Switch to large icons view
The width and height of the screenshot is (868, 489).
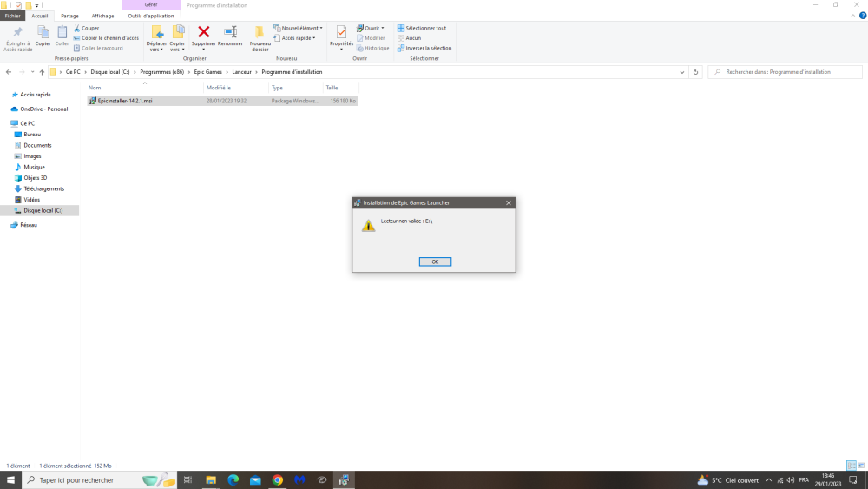point(861,466)
